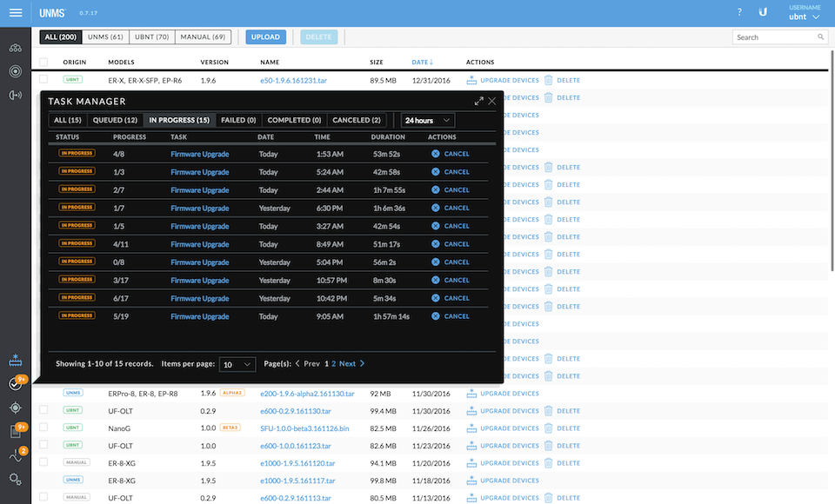835x504 pixels.
Task: Click the help question mark icon
Action: [739, 12]
